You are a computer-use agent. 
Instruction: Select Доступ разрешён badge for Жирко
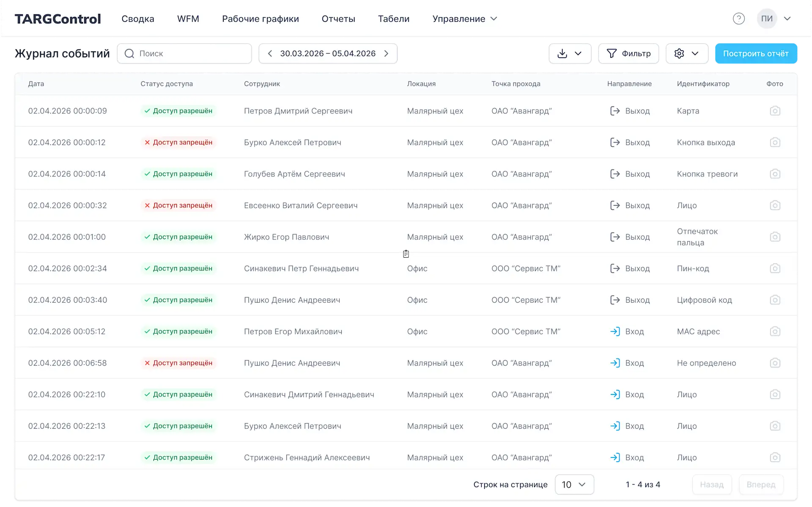[x=178, y=237]
